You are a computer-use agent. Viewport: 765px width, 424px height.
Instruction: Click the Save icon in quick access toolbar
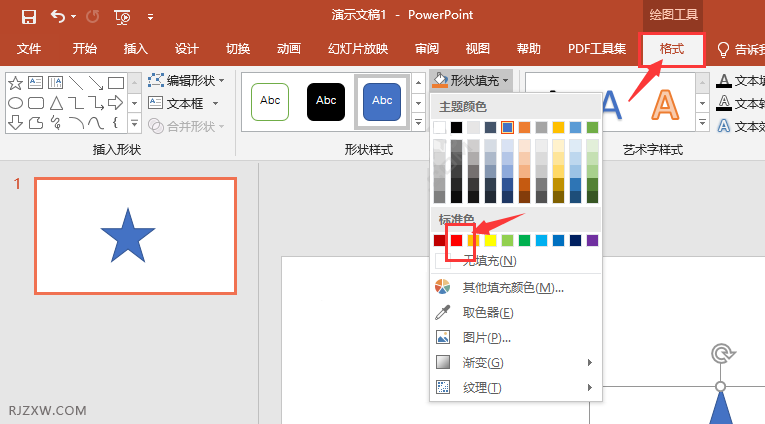(28, 16)
